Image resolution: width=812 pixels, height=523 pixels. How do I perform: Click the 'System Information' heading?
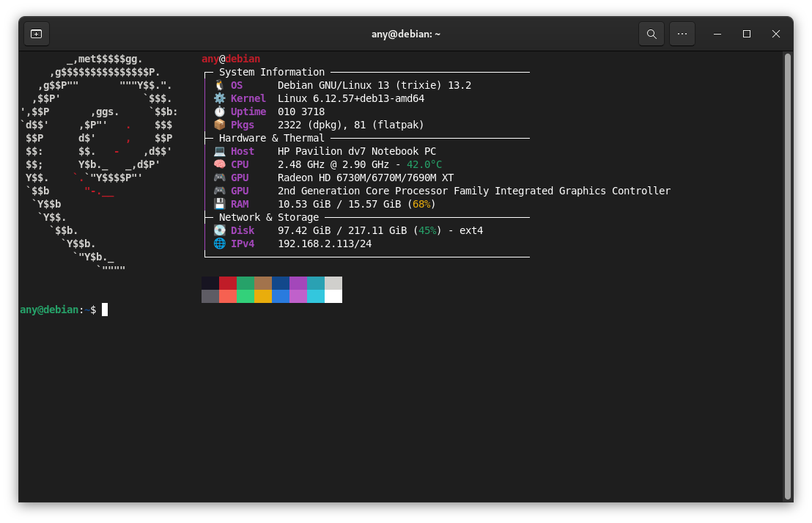(272, 73)
